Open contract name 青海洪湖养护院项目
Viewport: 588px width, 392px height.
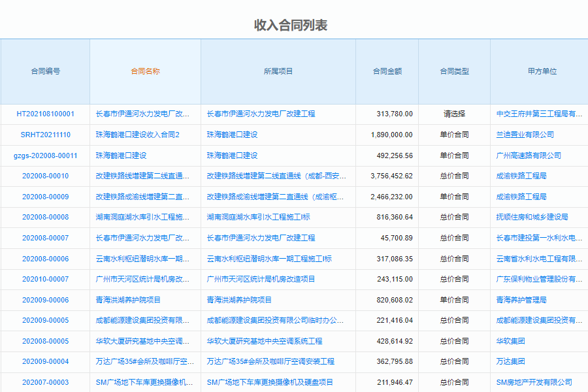coord(128,300)
